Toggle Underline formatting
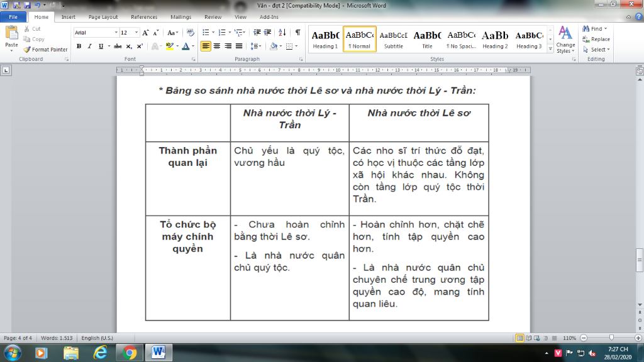The height and width of the screenshot is (362, 644). (101, 46)
